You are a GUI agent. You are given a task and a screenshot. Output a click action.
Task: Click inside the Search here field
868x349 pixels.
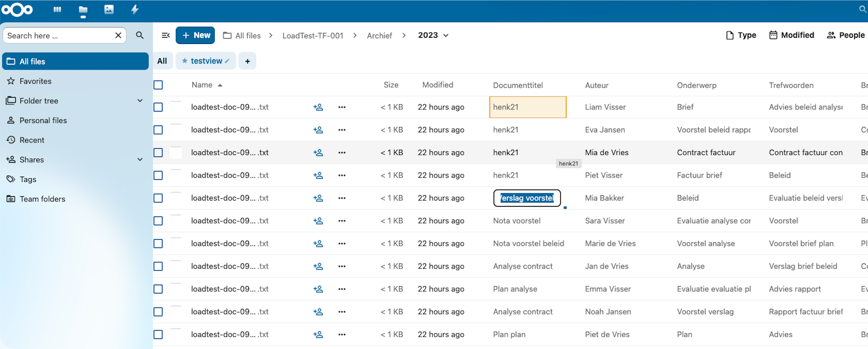pos(61,35)
